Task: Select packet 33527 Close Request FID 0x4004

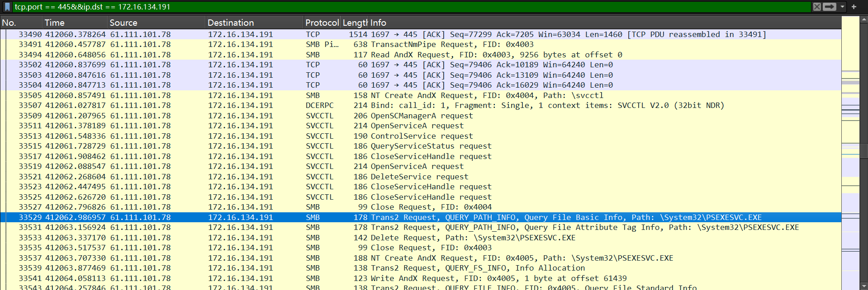Action: coord(421,207)
